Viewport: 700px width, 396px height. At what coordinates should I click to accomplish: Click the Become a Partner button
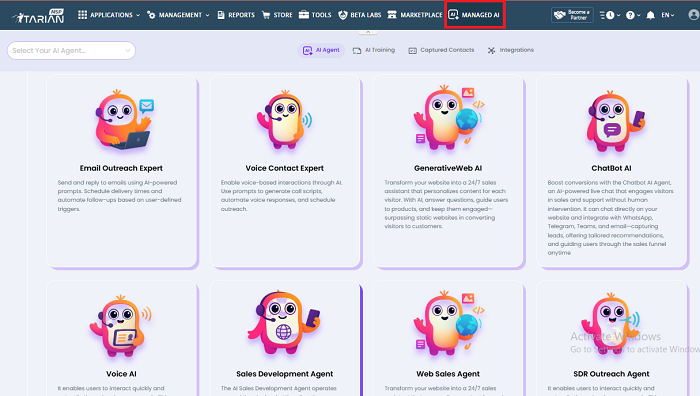[572, 15]
